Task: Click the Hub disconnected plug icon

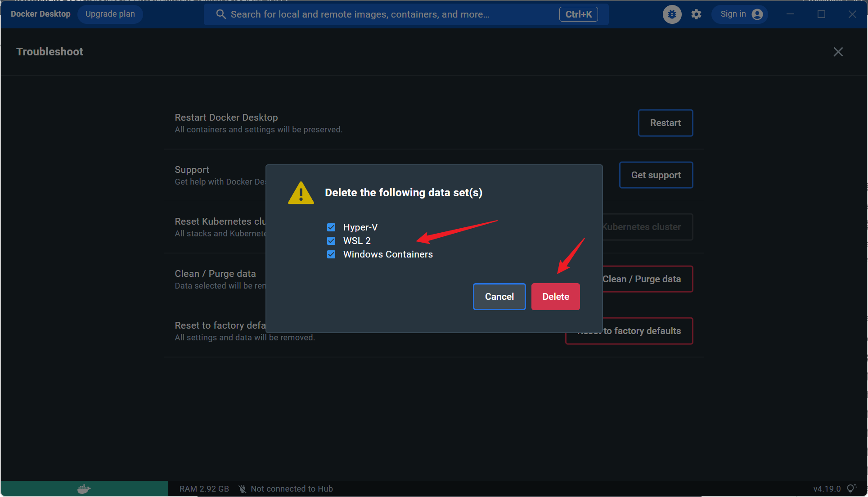Action: (242, 489)
